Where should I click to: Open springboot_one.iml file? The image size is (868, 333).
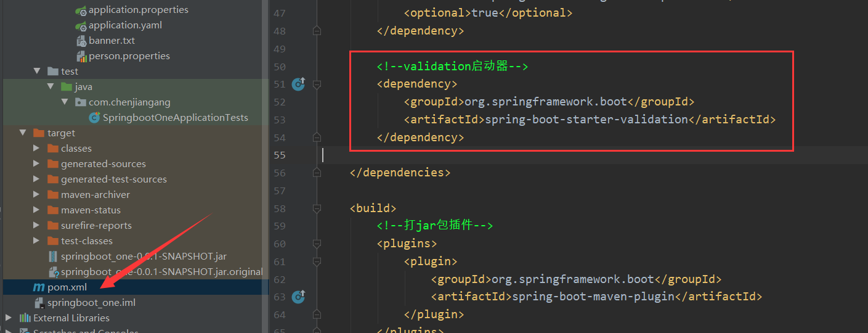coord(91,303)
